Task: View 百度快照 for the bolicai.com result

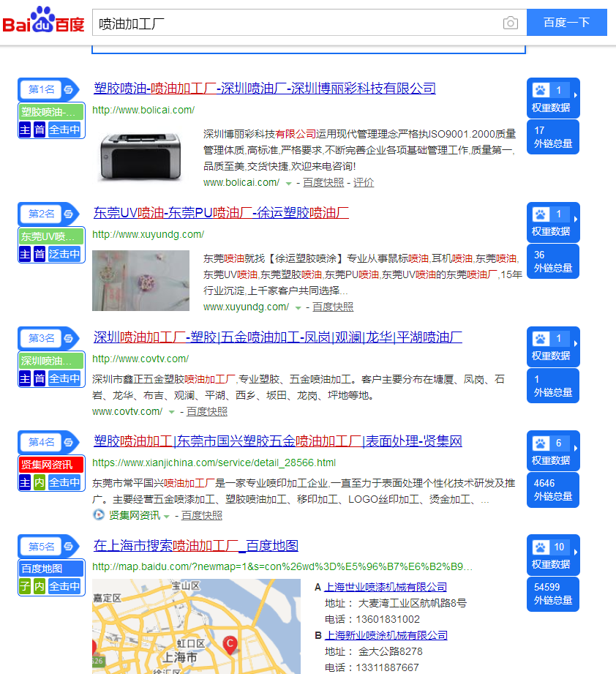Action: (323, 183)
